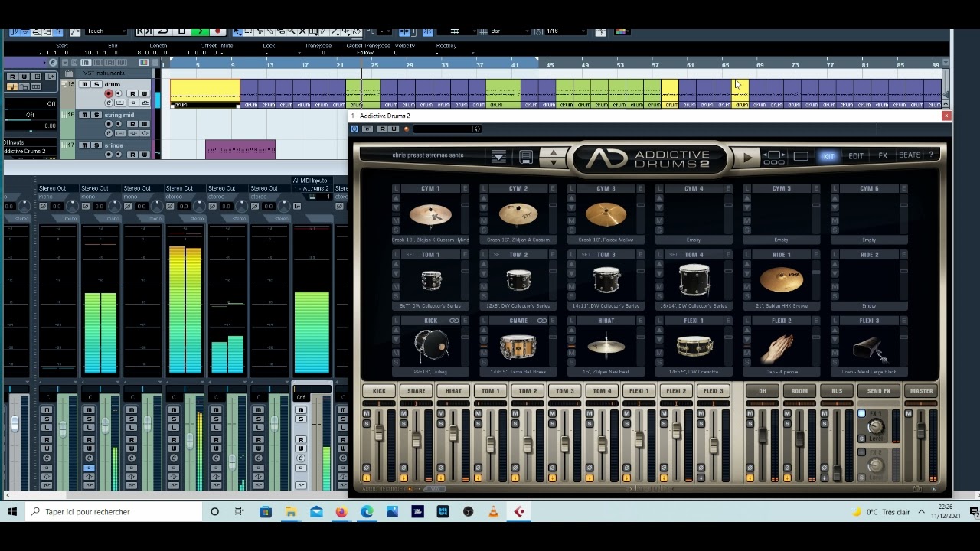Show hidden system tray icons chevron
980x551 pixels.
[x=921, y=511]
